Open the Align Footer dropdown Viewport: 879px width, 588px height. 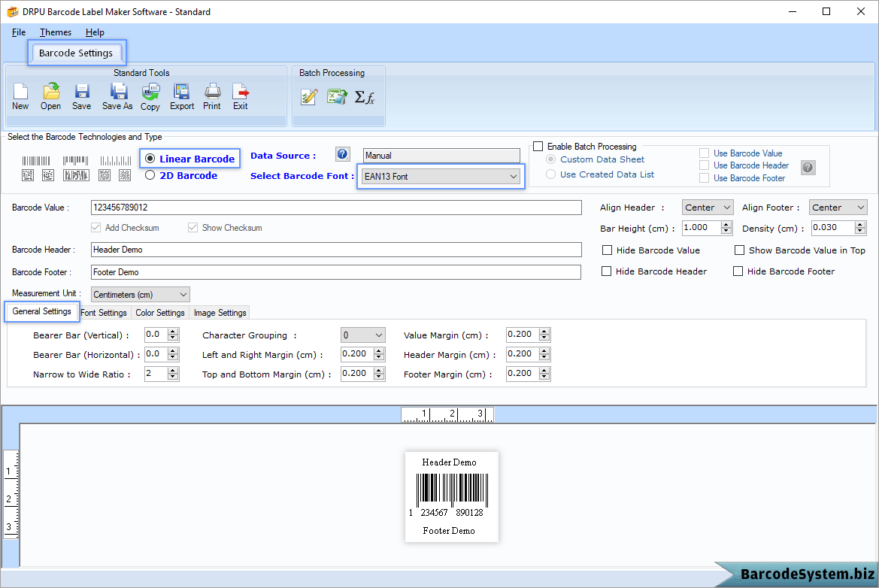(x=838, y=208)
